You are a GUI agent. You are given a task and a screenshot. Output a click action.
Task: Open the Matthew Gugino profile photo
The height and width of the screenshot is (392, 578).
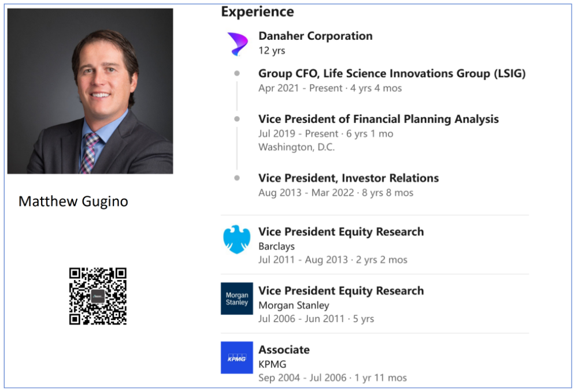tap(90, 91)
